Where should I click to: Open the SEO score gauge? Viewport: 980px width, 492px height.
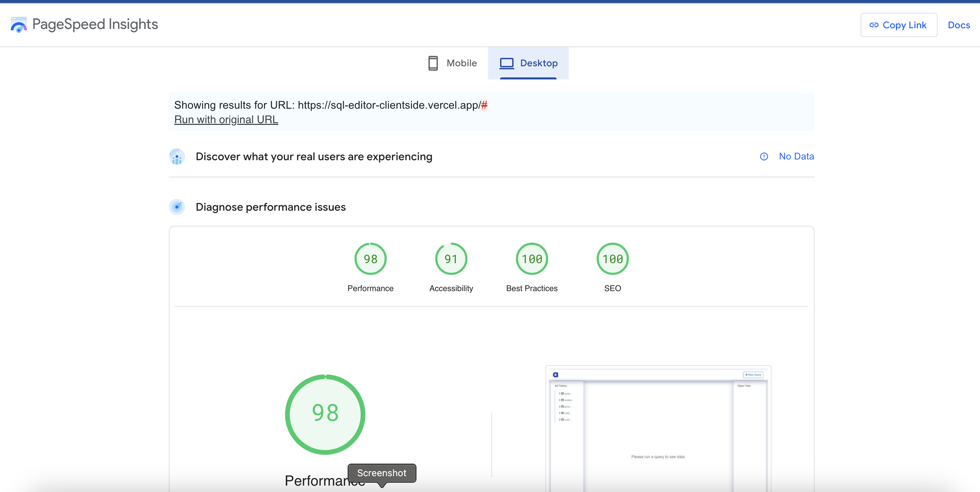tap(612, 259)
